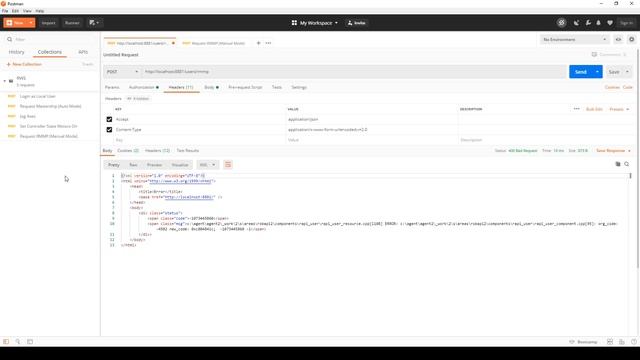640x360 pixels.
Task: Click the RWS collection folder icon
Action: point(11,81)
